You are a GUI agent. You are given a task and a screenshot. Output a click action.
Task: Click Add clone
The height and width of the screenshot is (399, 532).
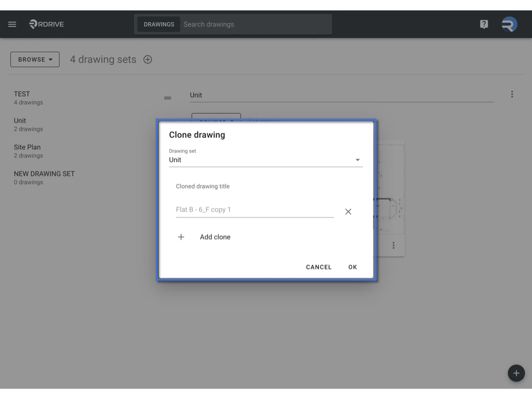pos(215,237)
